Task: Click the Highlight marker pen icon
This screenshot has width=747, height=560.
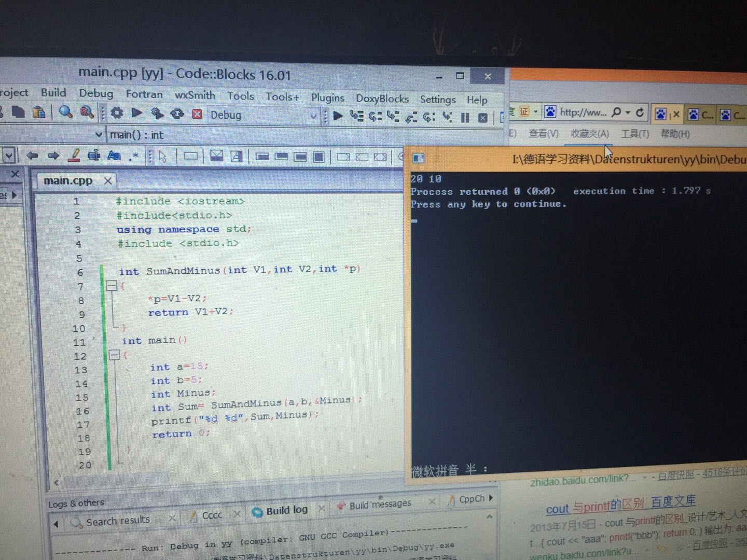Action: (x=74, y=155)
